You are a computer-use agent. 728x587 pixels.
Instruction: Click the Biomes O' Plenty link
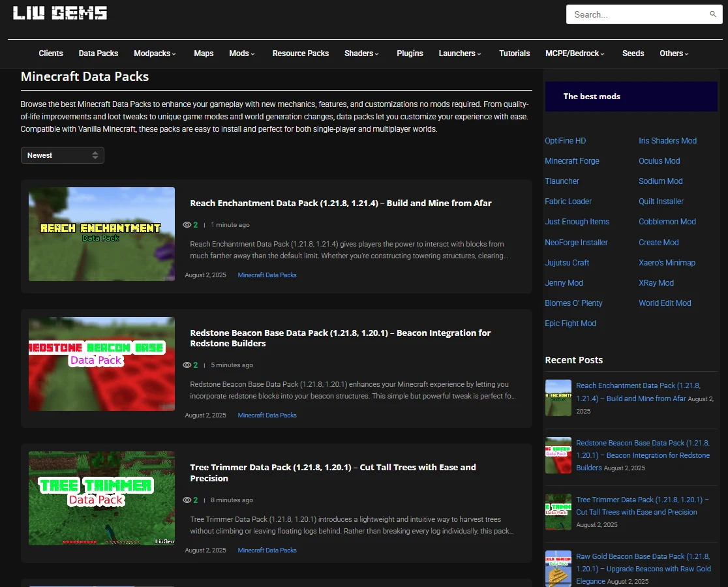pyautogui.click(x=574, y=303)
